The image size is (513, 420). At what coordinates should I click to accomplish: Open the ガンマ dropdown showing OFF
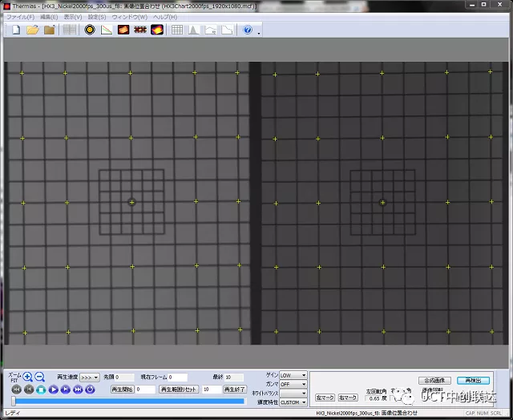pos(293,384)
